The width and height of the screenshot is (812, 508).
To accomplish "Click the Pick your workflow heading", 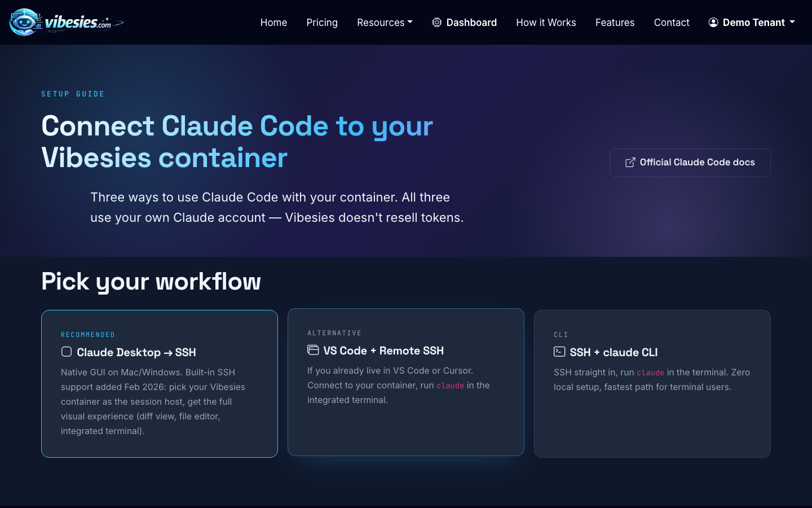I will click(151, 281).
